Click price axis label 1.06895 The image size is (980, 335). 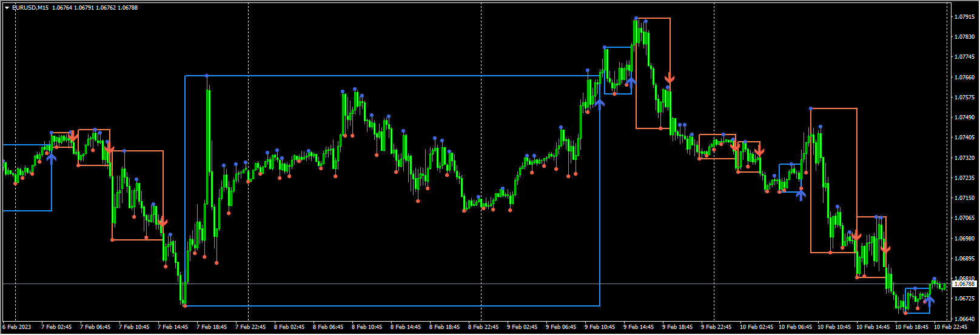click(x=965, y=258)
